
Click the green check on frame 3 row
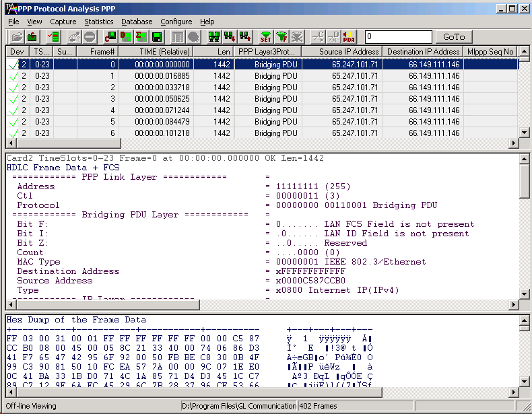coord(13,99)
